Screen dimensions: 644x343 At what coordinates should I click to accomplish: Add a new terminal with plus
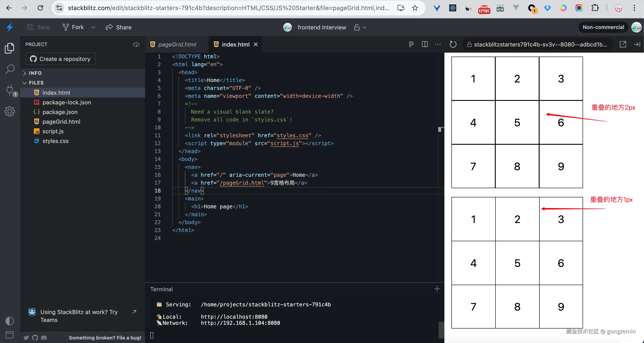coord(437,289)
